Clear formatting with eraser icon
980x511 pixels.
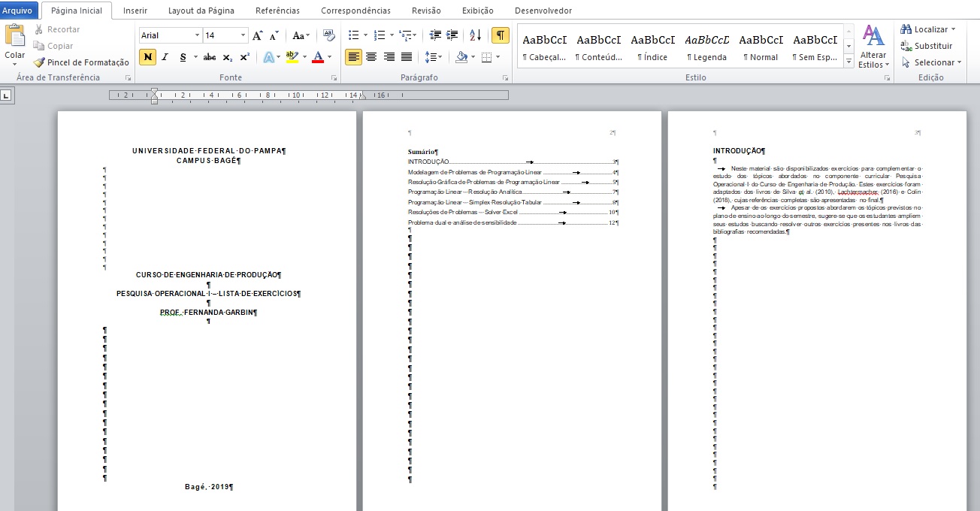[x=328, y=35]
